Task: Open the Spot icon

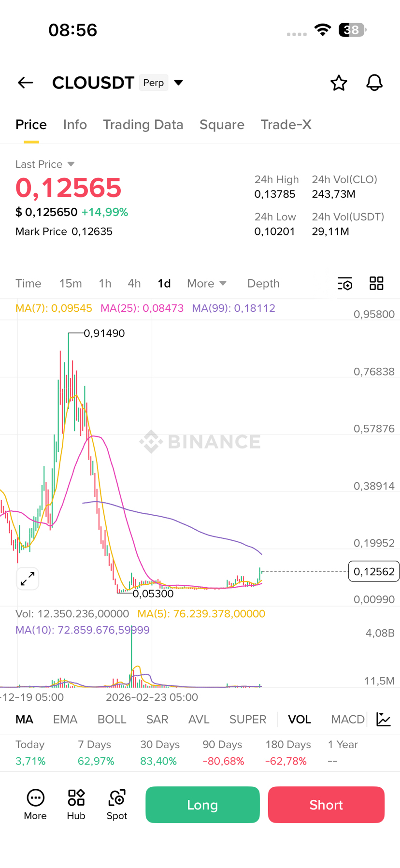Action: pos(117,805)
